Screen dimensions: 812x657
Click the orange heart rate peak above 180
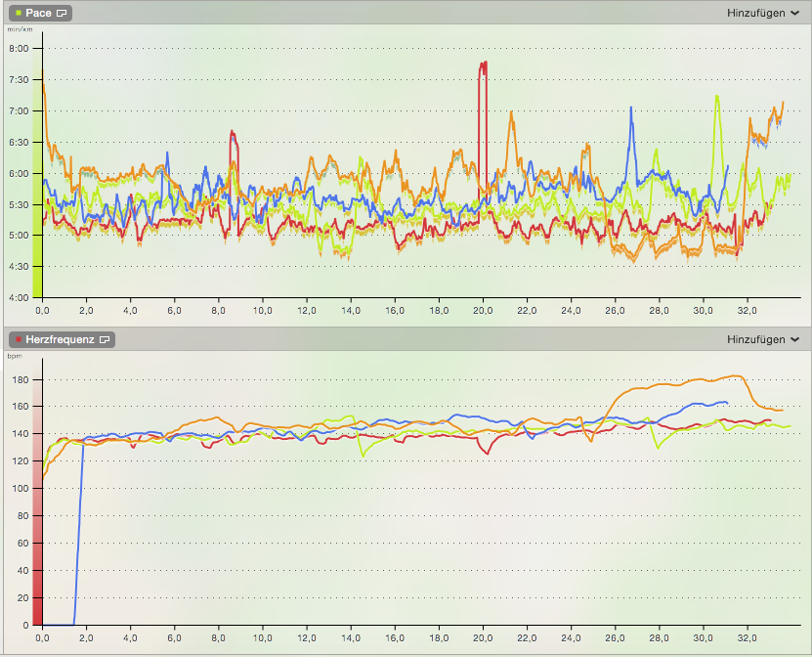(735, 376)
